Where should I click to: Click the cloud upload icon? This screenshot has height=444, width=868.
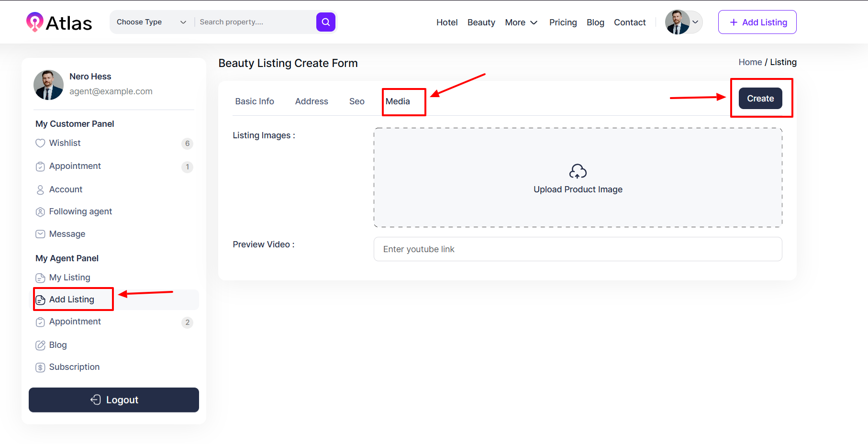[578, 171]
